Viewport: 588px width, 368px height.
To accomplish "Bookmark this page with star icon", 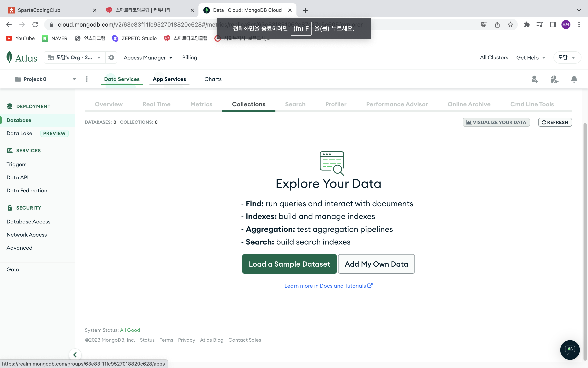I will [x=510, y=24].
